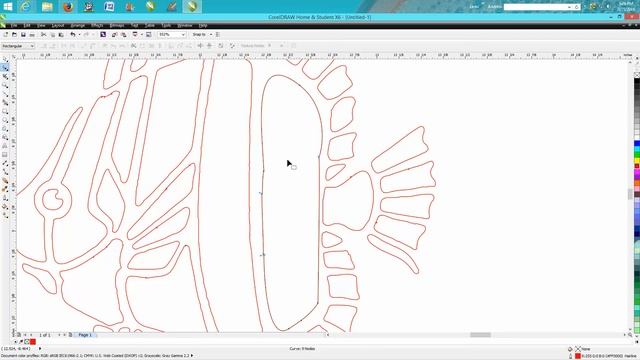
Task: Click the New document icon
Action: (x=6, y=35)
